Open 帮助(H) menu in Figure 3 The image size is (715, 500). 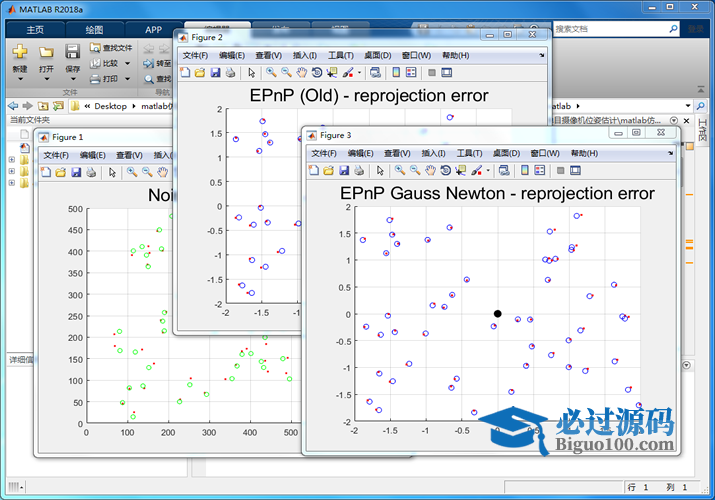click(584, 153)
